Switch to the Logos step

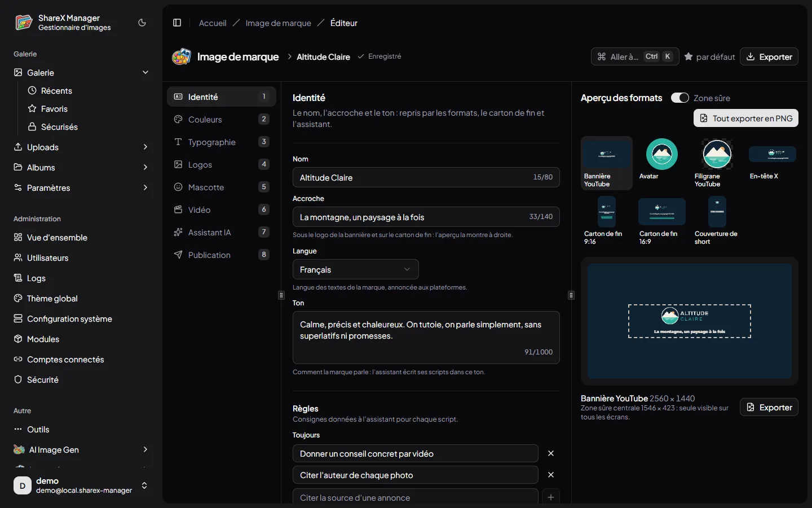coord(222,164)
